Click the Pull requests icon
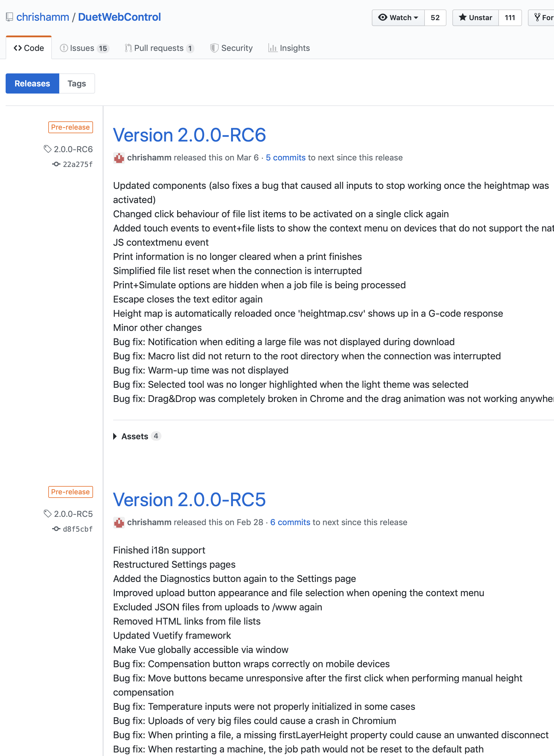Image resolution: width=554 pixels, height=756 pixels. [x=127, y=48]
